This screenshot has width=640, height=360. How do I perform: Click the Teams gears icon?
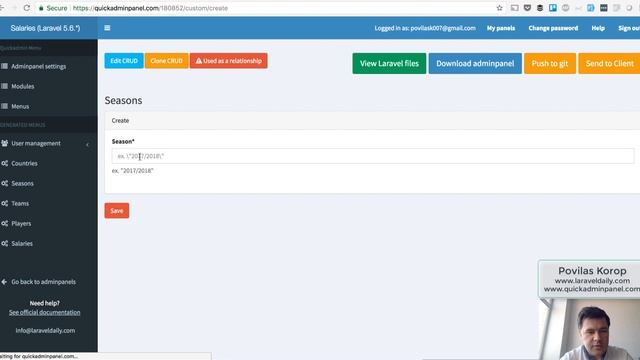4,203
